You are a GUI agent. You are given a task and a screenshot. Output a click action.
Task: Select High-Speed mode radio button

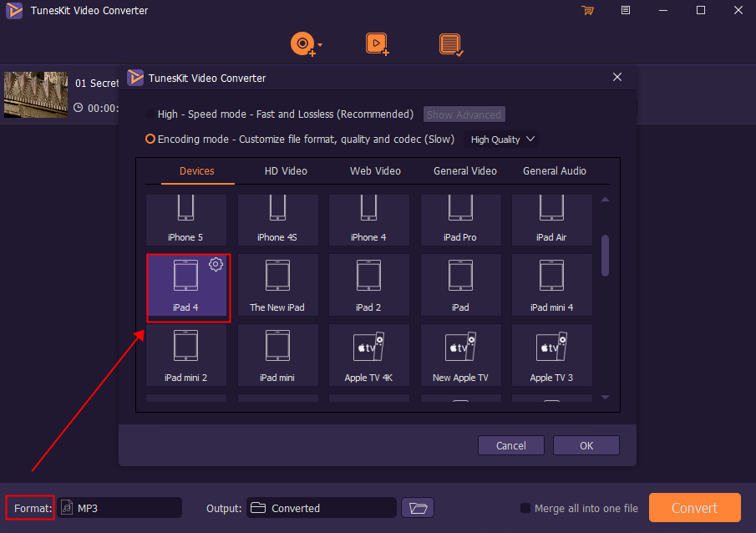(150, 114)
